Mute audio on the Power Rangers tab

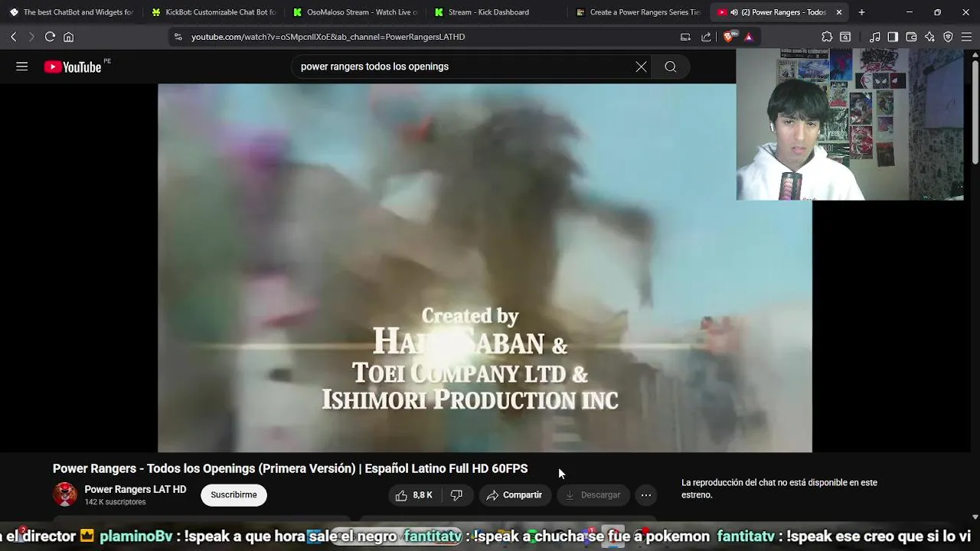(x=734, y=12)
